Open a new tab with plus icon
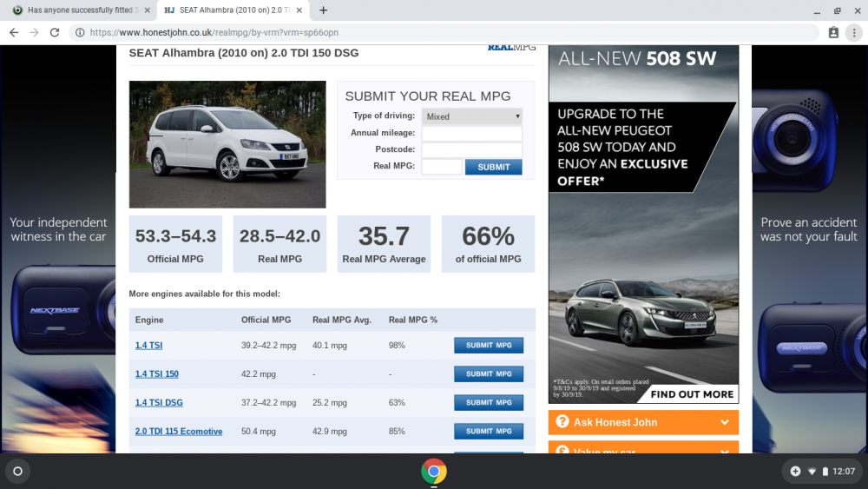868x489 pixels. point(323,10)
